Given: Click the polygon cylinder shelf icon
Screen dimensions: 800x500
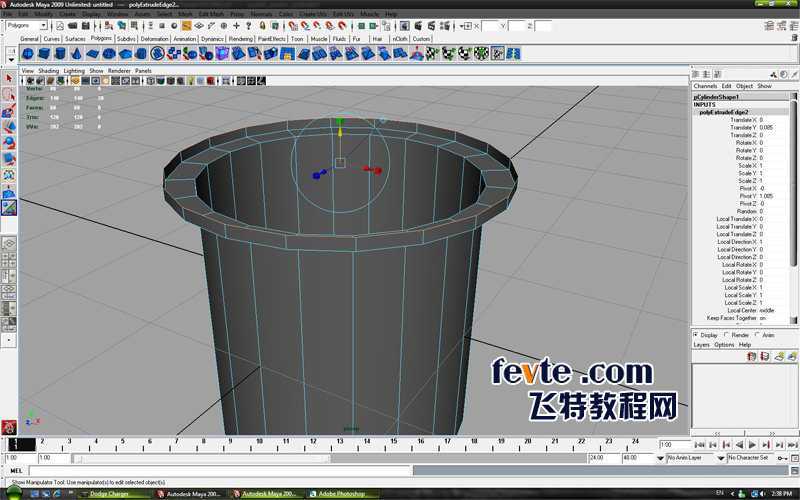Looking at the screenshot, I should click(x=60, y=54).
